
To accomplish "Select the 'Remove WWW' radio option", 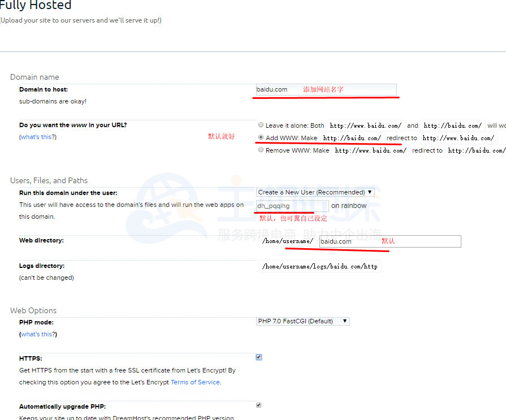I will coord(261,150).
